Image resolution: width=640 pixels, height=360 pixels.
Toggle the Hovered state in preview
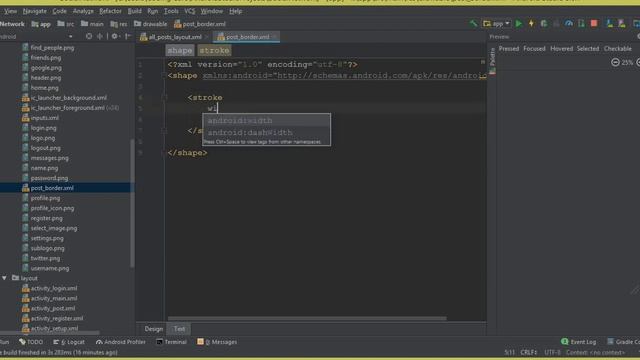click(x=561, y=49)
